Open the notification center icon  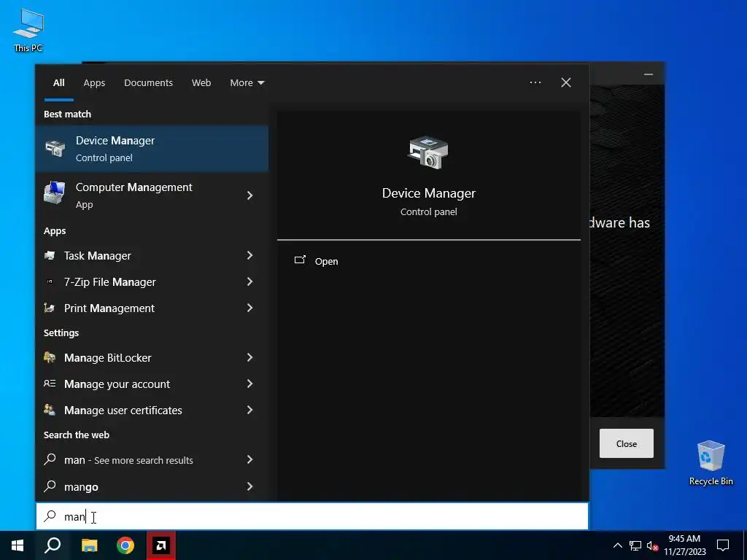(723, 545)
